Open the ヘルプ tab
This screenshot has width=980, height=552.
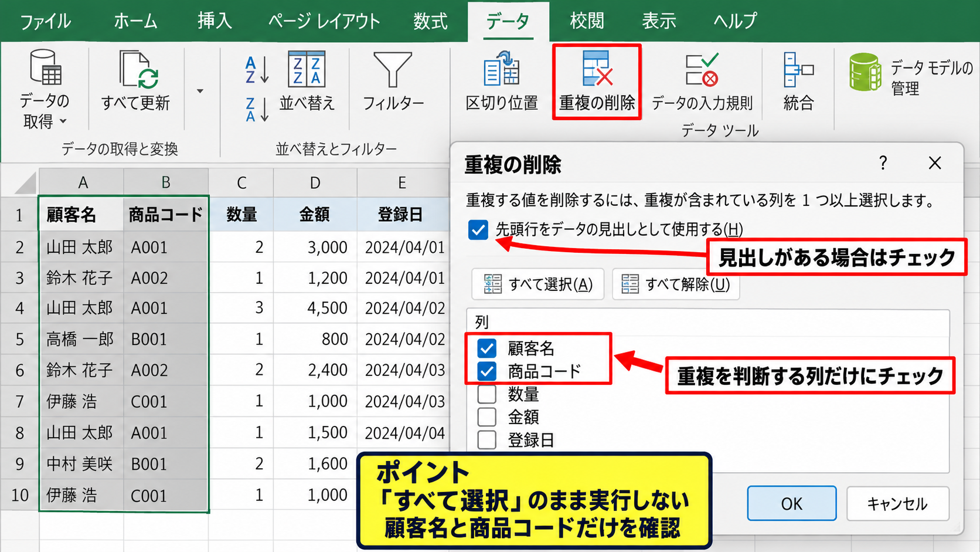pyautogui.click(x=735, y=22)
